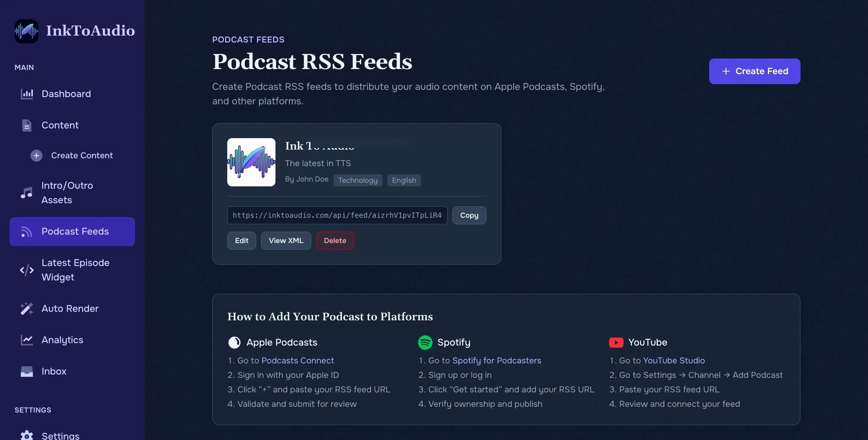Screen dimensions: 868x440
Task: Open the YouTube Studio link
Action: coord(674,360)
